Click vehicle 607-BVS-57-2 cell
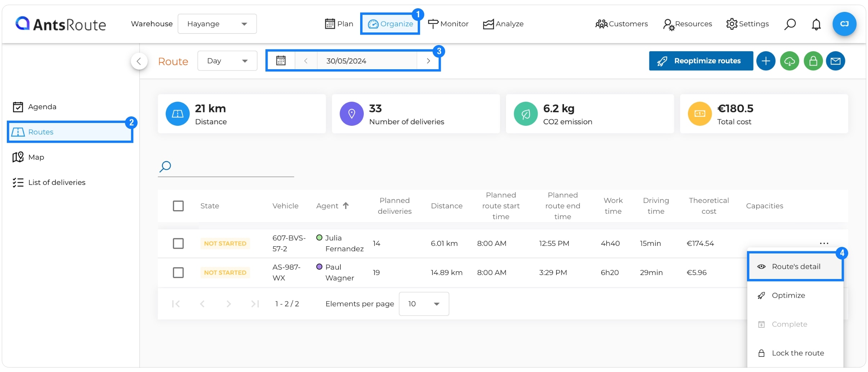This screenshot has height=372, width=868. click(289, 243)
